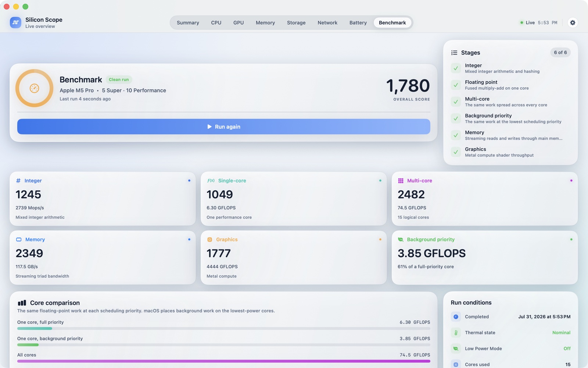Image resolution: width=588 pixels, height=368 pixels.
Task: Click the Graphics stage checkmark
Action: click(x=456, y=152)
